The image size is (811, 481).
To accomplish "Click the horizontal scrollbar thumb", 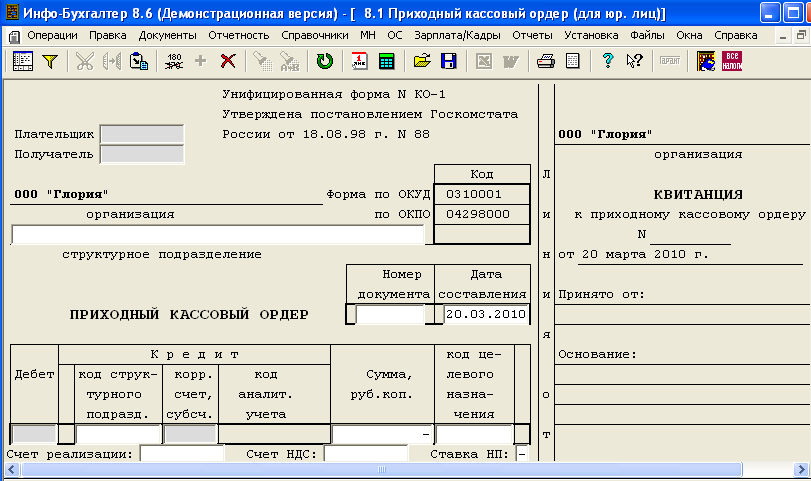I will (382, 470).
